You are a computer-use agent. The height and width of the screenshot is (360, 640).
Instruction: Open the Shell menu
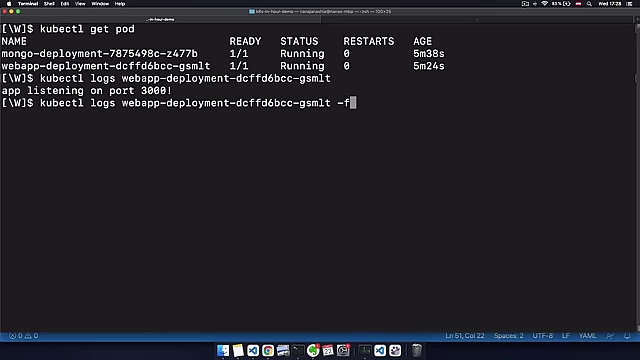click(49, 4)
